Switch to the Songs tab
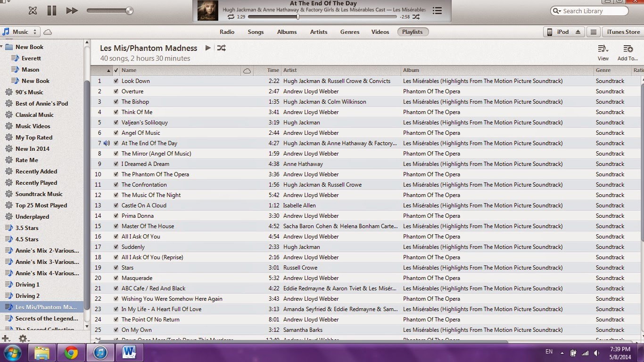The height and width of the screenshot is (362, 644). [256, 32]
